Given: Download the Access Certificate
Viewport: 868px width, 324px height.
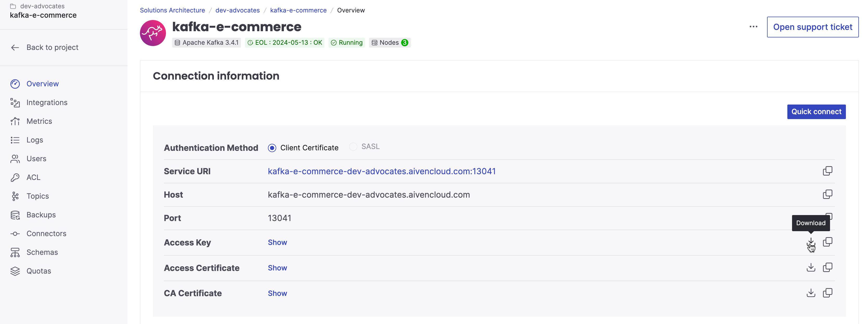Looking at the screenshot, I should click(811, 267).
